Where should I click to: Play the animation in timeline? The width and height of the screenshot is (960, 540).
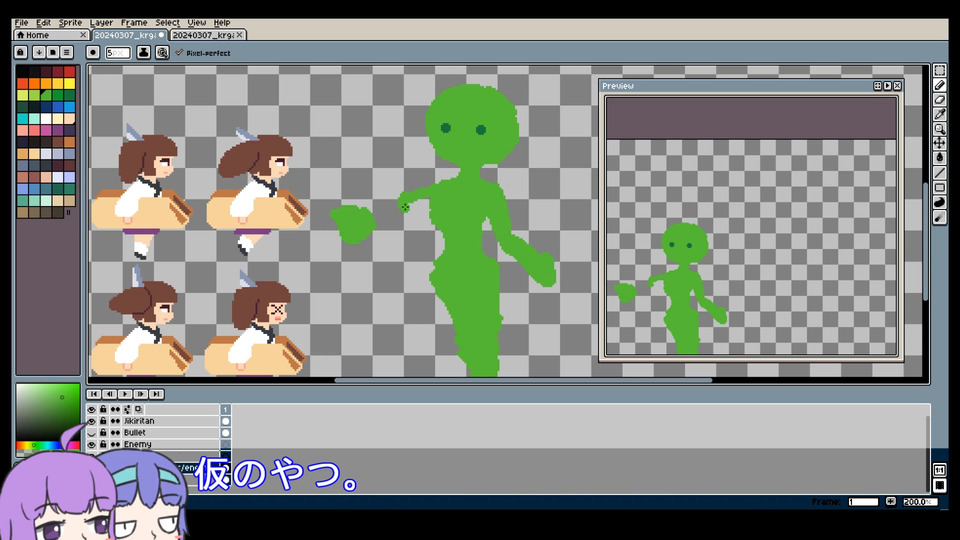click(x=125, y=394)
